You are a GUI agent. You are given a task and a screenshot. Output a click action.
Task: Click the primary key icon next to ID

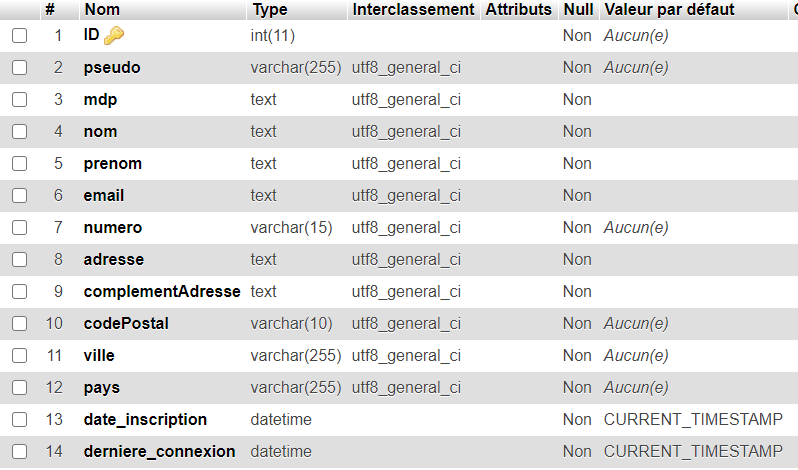113,36
